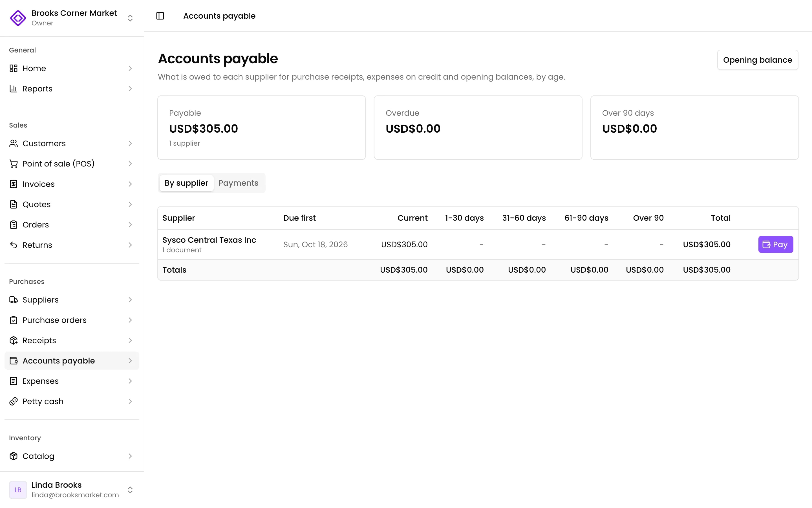Click the Returns undo arrow icon
The height and width of the screenshot is (508, 812).
[x=14, y=245]
